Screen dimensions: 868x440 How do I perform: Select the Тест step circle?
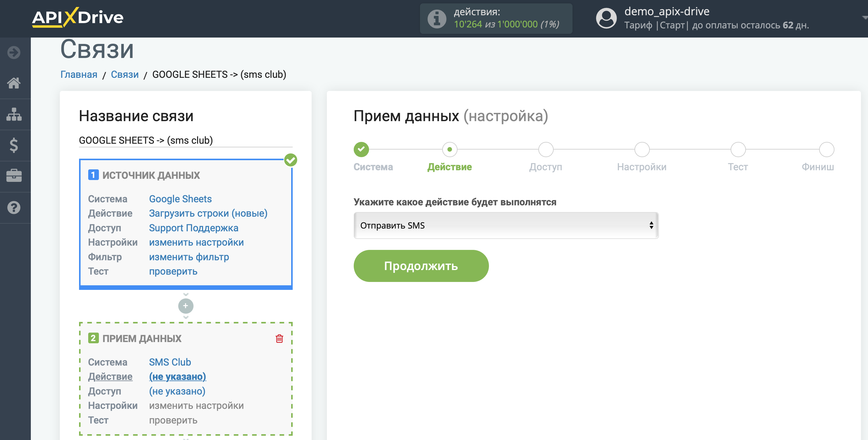coord(738,149)
